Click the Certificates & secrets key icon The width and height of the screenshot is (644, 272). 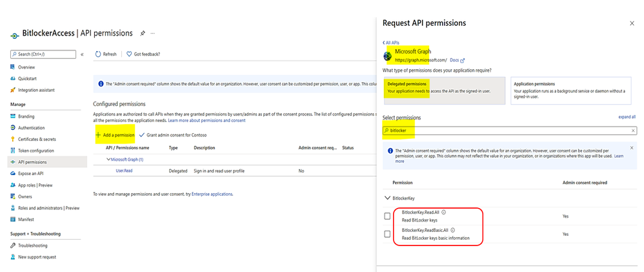[13, 139]
